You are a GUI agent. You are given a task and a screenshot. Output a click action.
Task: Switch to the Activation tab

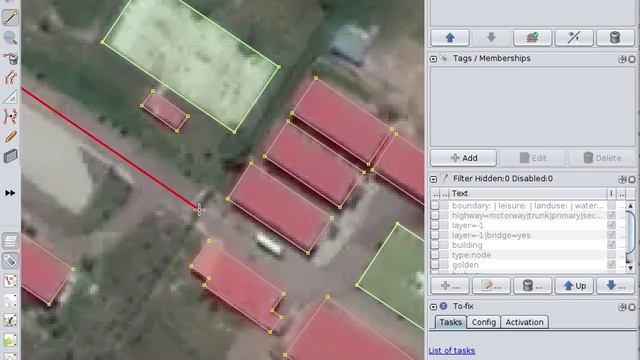pos(524,322)
